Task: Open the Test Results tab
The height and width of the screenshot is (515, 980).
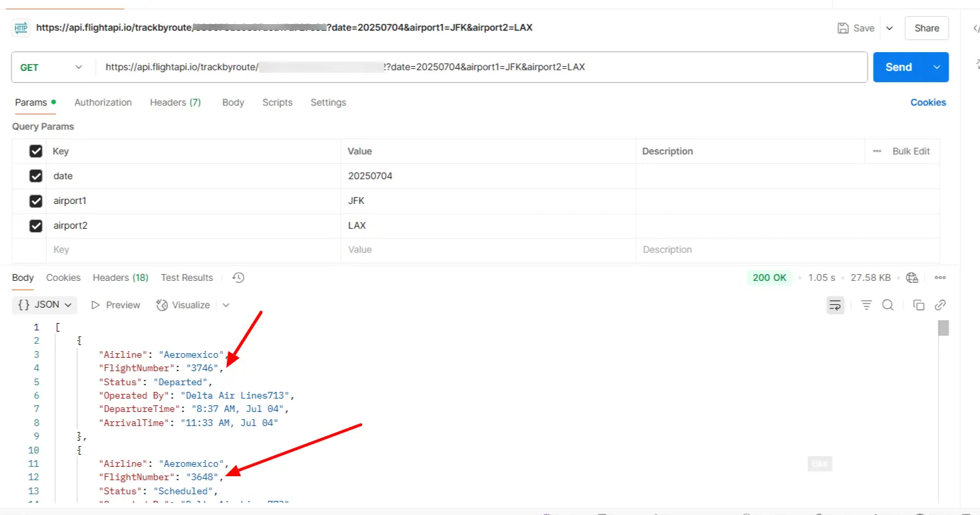Action: [x=187, y=278]
